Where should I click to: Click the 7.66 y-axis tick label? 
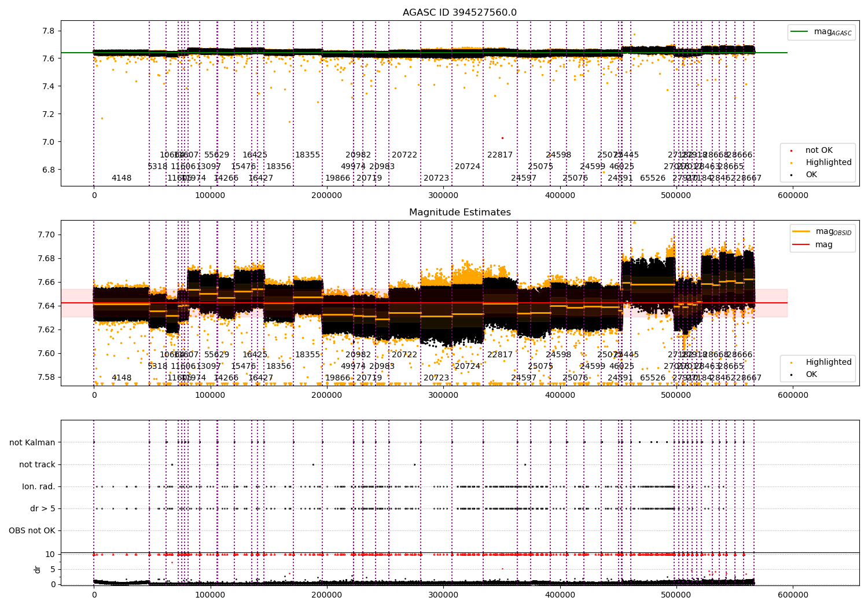(46, 282)
